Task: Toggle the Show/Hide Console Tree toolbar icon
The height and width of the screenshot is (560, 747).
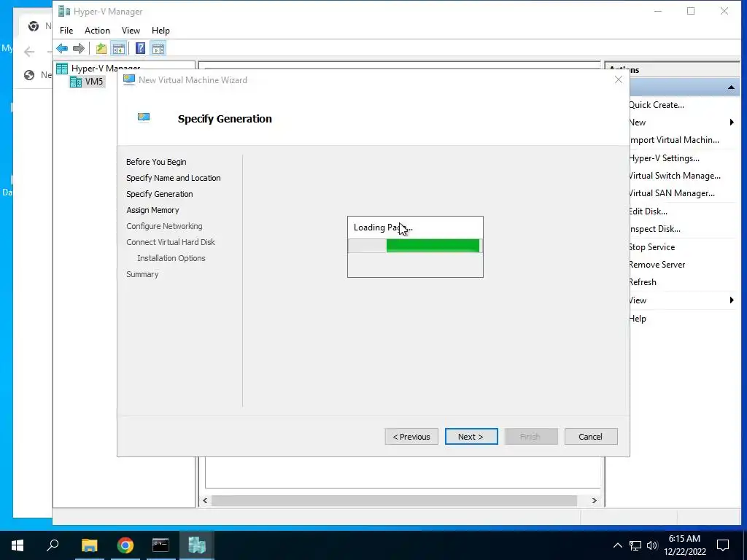Action: 118,48
